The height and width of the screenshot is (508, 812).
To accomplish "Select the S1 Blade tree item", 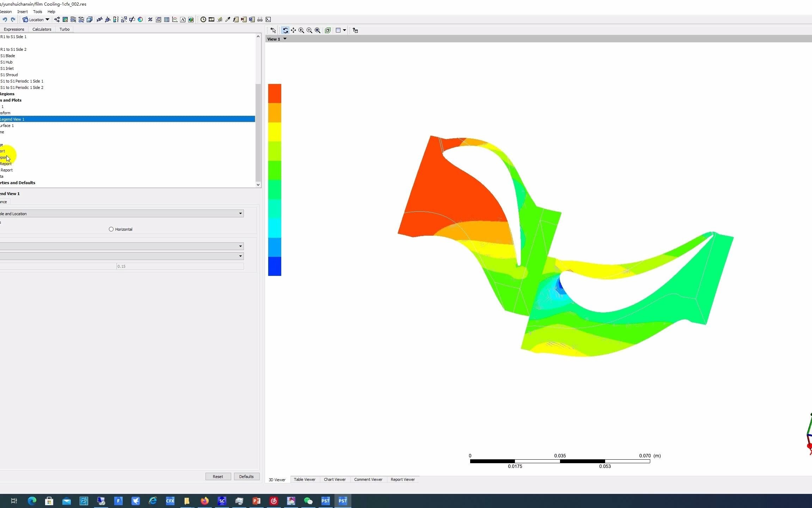I will click(x=8, y=56).
